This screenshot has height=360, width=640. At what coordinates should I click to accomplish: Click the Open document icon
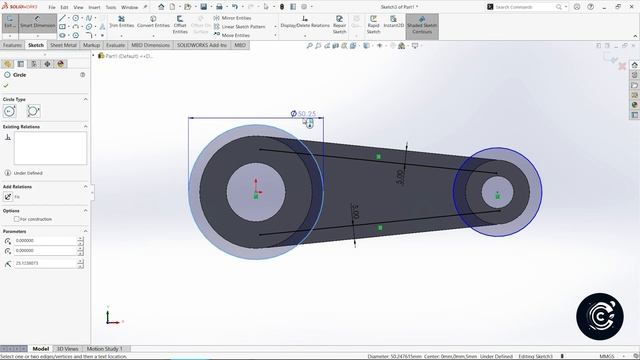(x=187, y=7)
